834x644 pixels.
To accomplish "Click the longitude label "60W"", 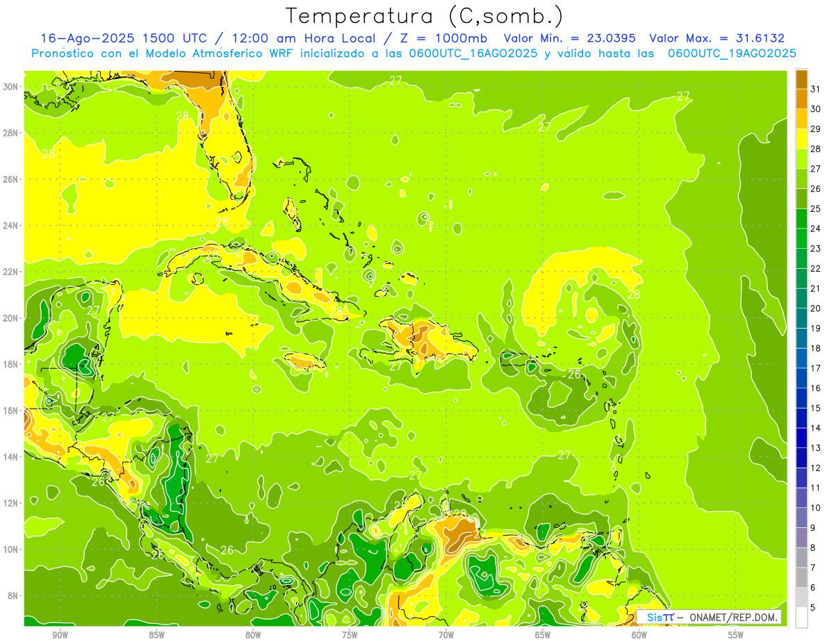I will click(x=639, y=635).
